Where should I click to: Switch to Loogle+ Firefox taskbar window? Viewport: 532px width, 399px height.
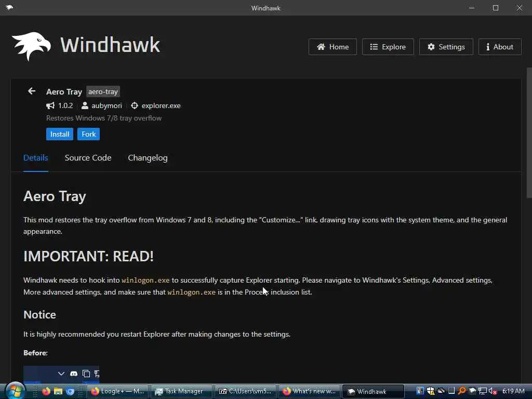tap(118, 391)
